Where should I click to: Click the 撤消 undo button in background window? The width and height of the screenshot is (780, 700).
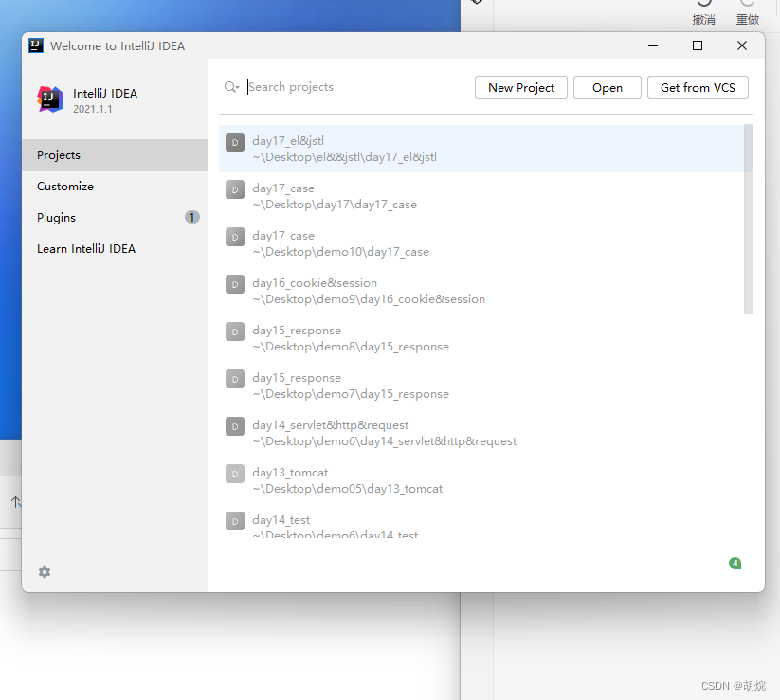tap(704, 12)
